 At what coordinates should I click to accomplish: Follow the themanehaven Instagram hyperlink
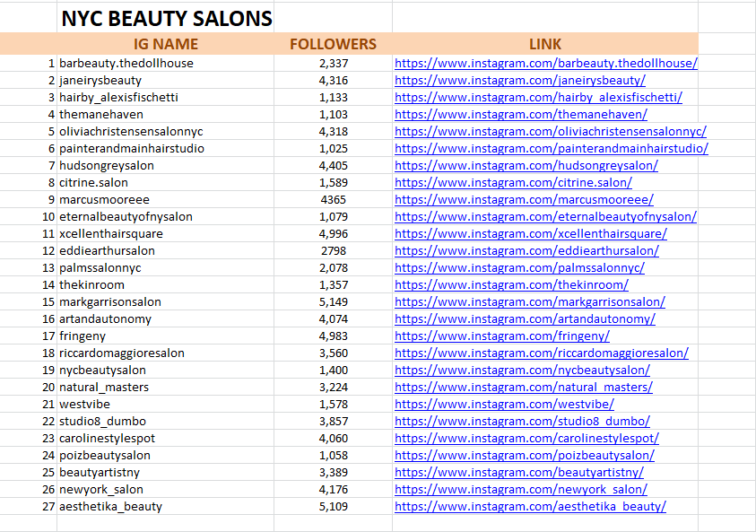click(521, 114)
